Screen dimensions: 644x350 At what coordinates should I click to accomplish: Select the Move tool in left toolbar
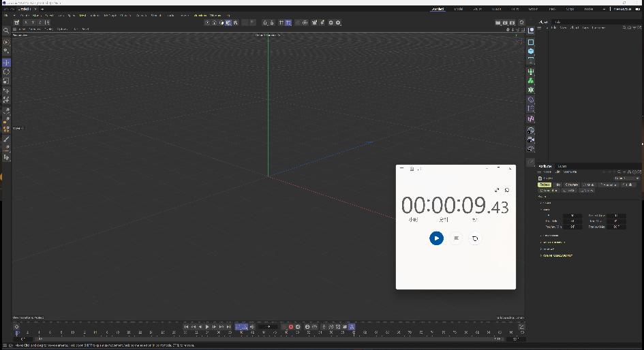pos(6,63)
